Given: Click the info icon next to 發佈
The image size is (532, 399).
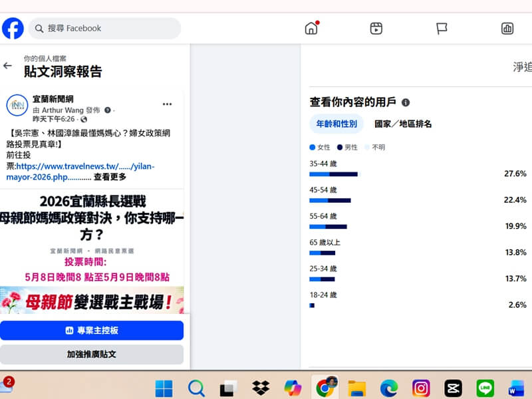Looking at the screenshot, I should tap(108, 110).
